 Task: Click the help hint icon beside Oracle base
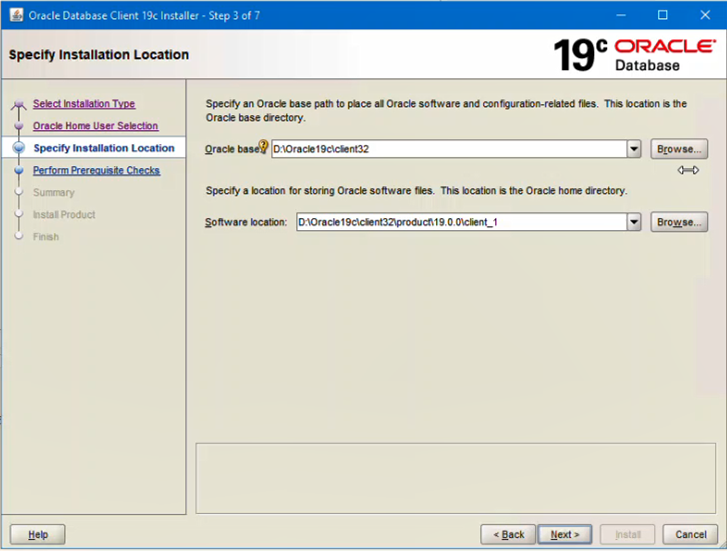pyautogui.click(x=263, y=147)
